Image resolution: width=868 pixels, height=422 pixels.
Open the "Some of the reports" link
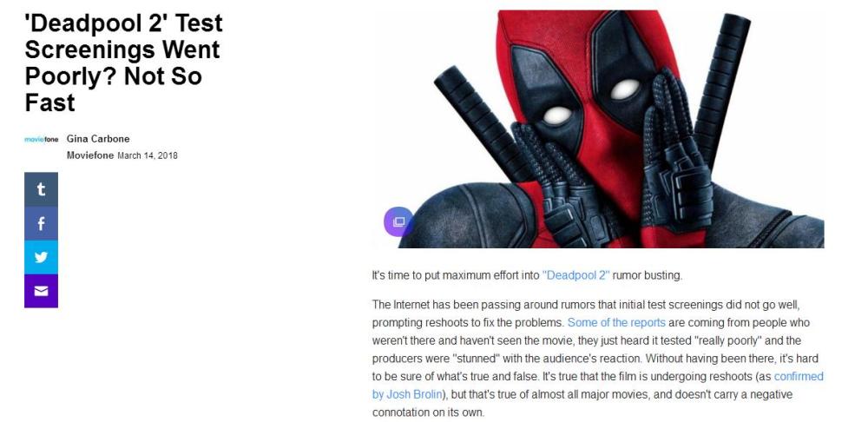(x=616, y=322)
